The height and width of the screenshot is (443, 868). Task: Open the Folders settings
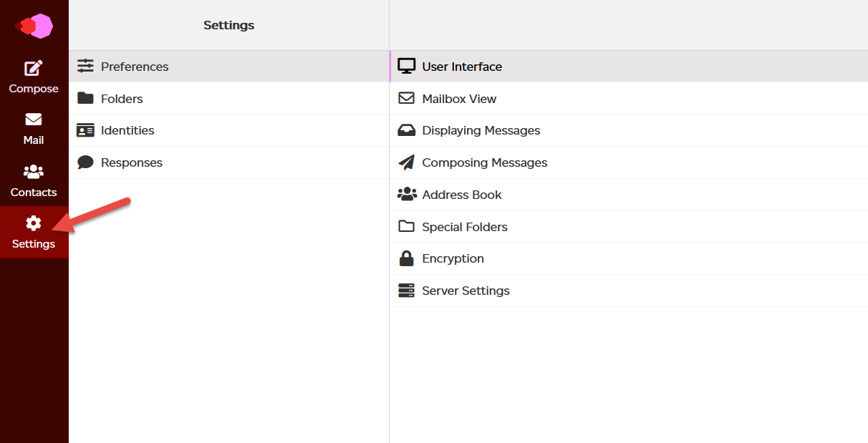122,98
